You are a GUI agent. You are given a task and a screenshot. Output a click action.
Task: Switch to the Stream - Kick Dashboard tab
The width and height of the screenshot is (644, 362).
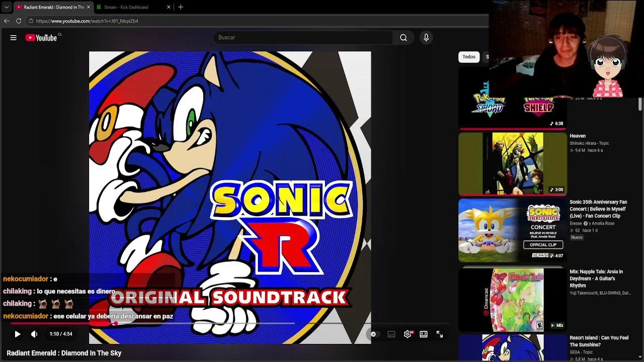tap(133, 7)
